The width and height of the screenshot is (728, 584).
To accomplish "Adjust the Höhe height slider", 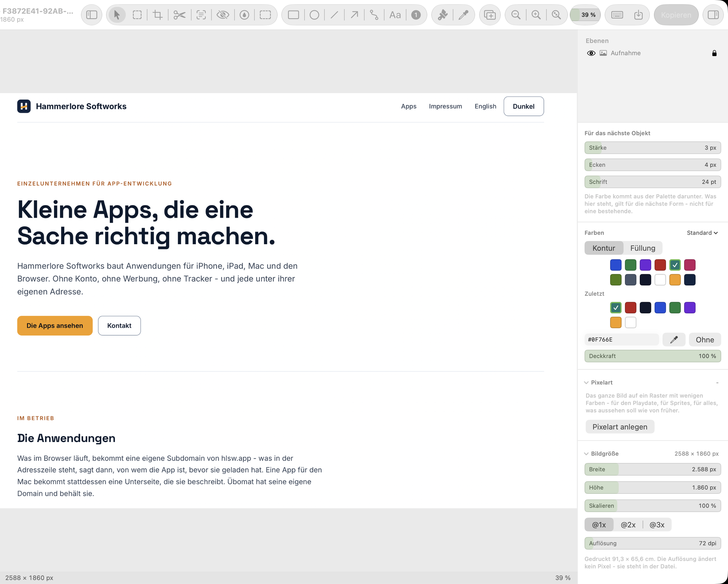I will click(x=653, y=488).
